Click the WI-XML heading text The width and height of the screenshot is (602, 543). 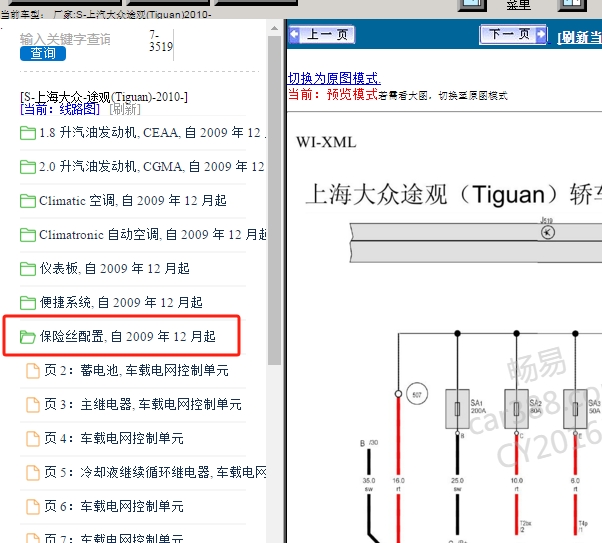(326, 142)
